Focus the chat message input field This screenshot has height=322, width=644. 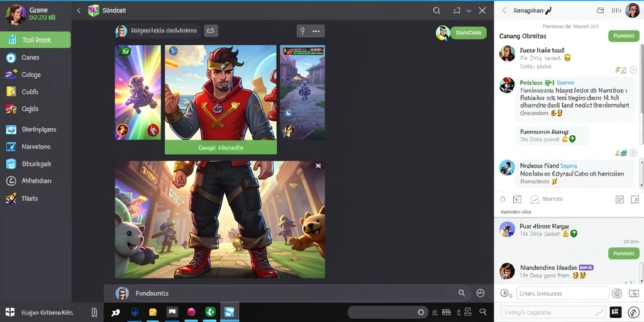click(562, 293)
